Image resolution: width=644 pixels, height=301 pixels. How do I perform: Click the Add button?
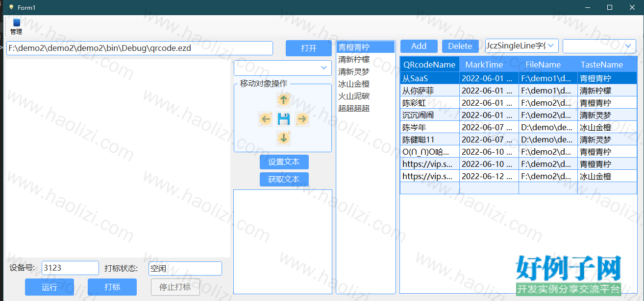pos(419,46)
